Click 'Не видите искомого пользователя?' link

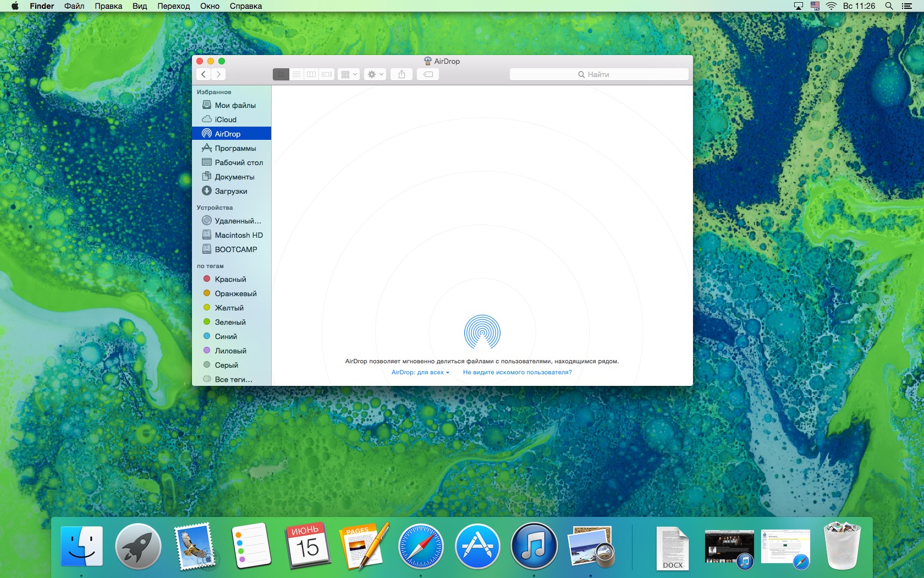tap(517, 373)
